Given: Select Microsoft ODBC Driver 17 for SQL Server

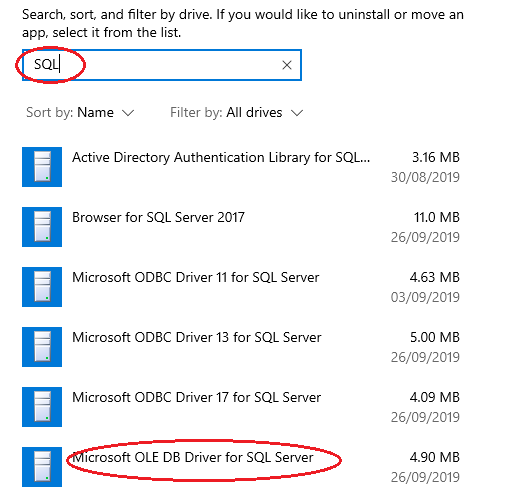Looking at the screenshot, I should tap(197, 397).
